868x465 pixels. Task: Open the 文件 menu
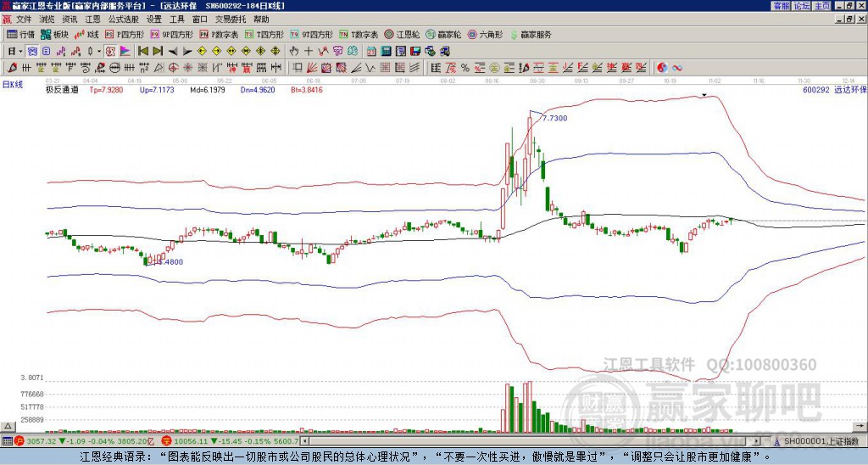(25, 20)
